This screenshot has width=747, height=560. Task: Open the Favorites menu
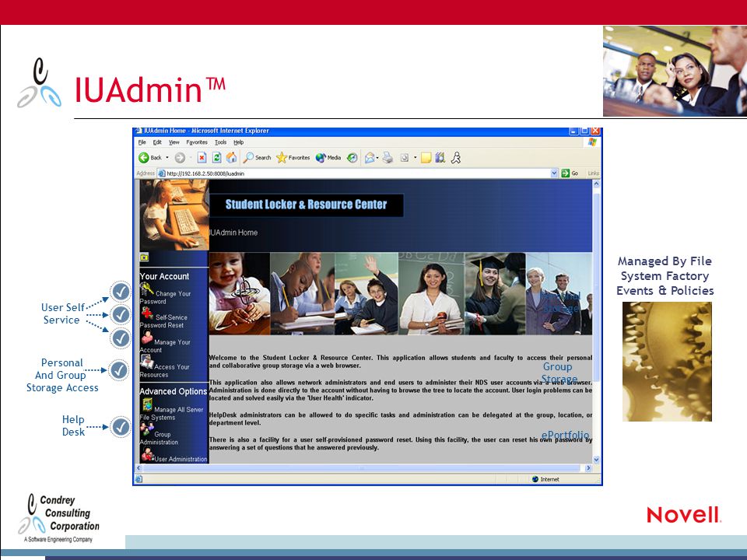197,142
